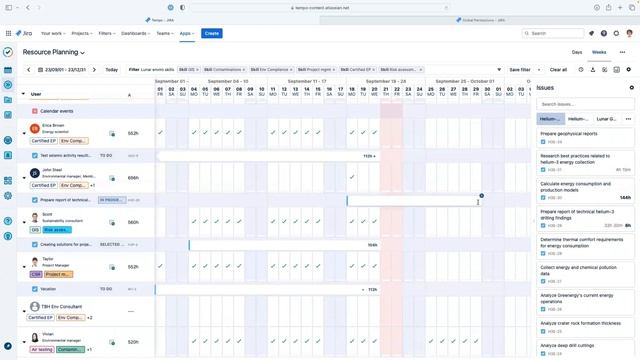Click the Search issues field

[585, 104]
